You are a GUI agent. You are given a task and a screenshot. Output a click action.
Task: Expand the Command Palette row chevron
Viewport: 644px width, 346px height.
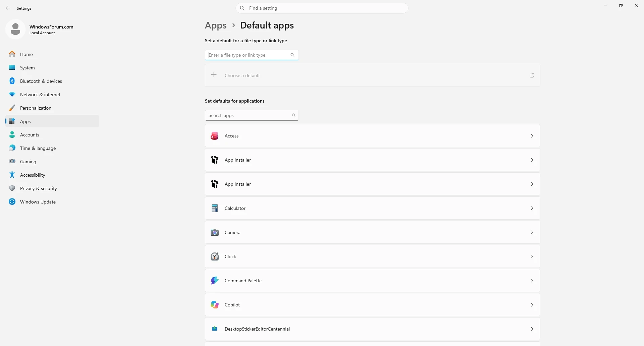532,281
